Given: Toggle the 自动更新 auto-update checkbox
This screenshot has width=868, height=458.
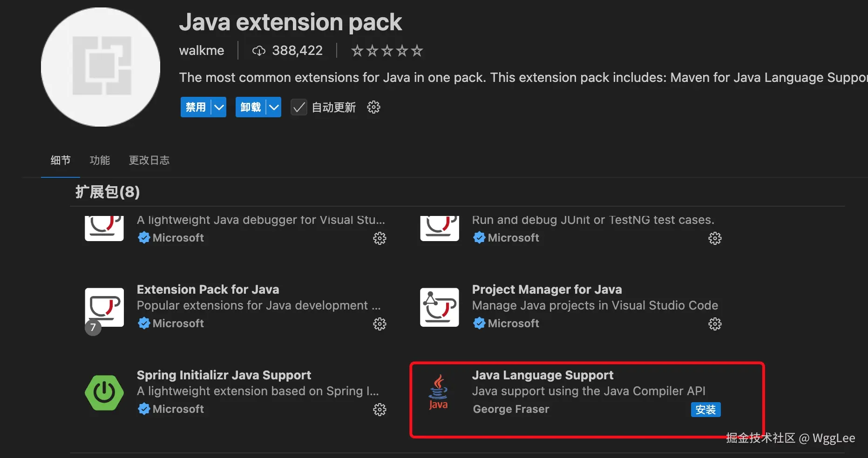Looking at the screenshot, I should (x=299, y=108).
